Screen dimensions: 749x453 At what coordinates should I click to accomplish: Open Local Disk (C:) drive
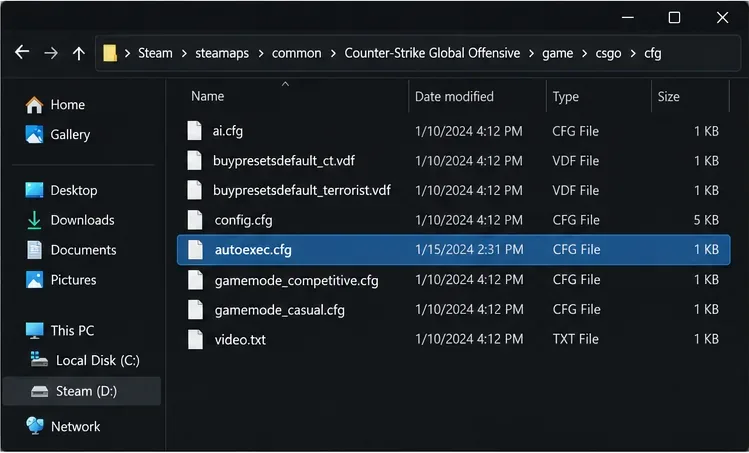pos(85,360)
